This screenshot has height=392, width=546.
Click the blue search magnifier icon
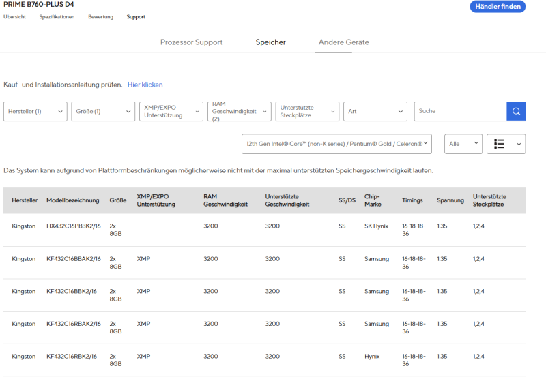[516, 111]
